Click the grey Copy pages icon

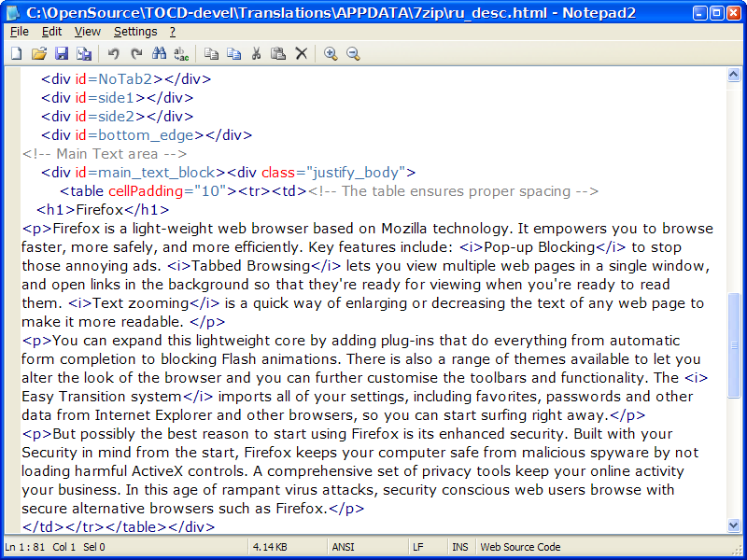click(211, 53)
